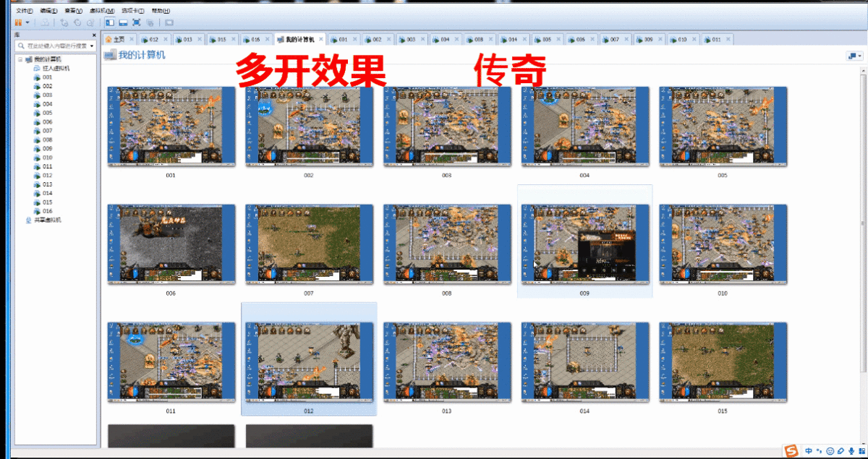Click the send Ctrl+Alt+Del toolbar icon

tap(45, 23)
